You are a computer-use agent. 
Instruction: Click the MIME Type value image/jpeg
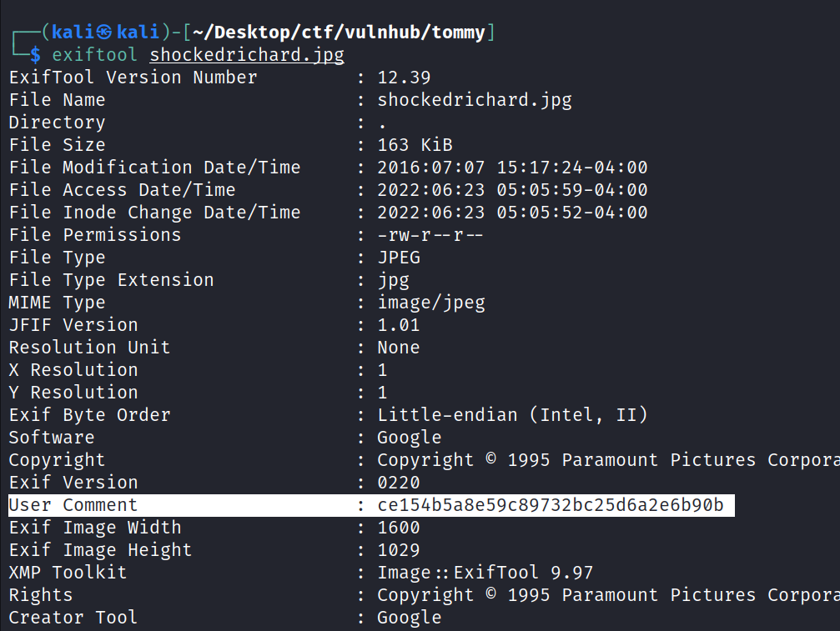[x=430, y=303]
